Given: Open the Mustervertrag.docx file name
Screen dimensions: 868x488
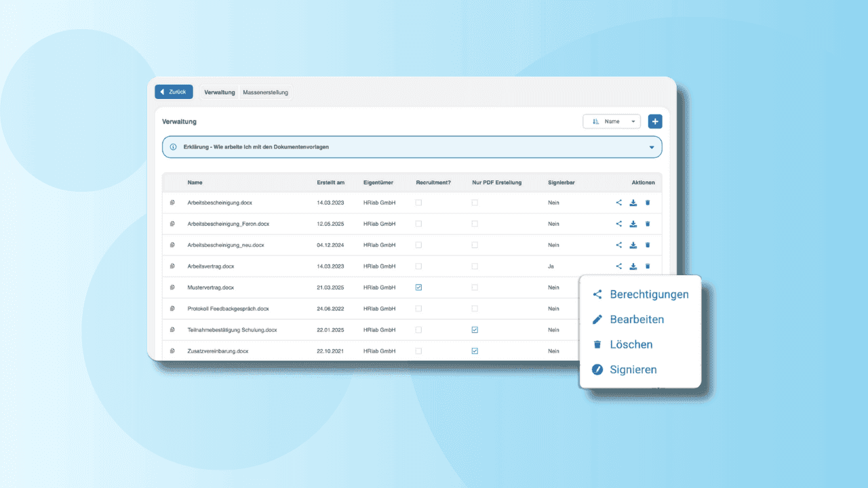Looking at the screenshot, I should click(x=211, y=287).
